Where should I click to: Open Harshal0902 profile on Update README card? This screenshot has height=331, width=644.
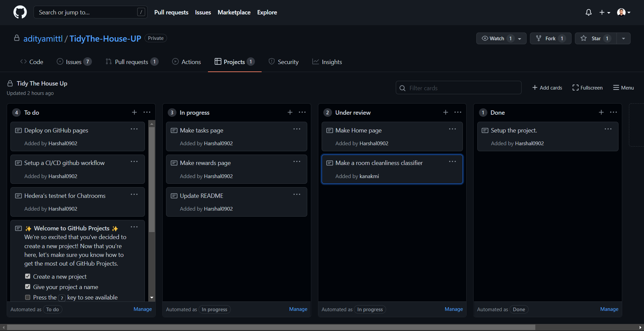pos(218,209)
